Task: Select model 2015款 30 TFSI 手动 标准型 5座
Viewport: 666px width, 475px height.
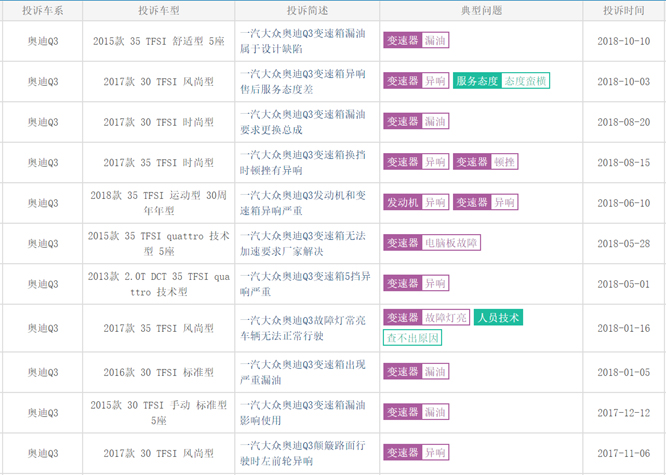Action: coord(158,413)
